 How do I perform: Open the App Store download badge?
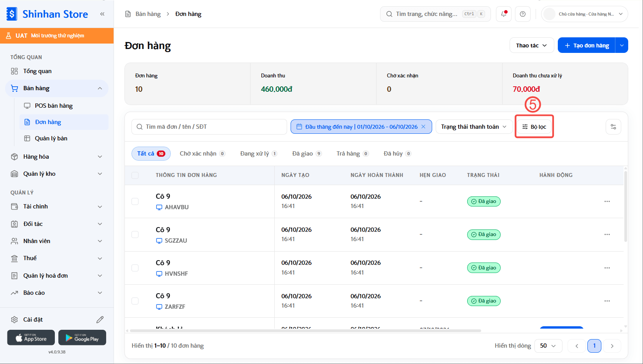(x=31, y=338)
